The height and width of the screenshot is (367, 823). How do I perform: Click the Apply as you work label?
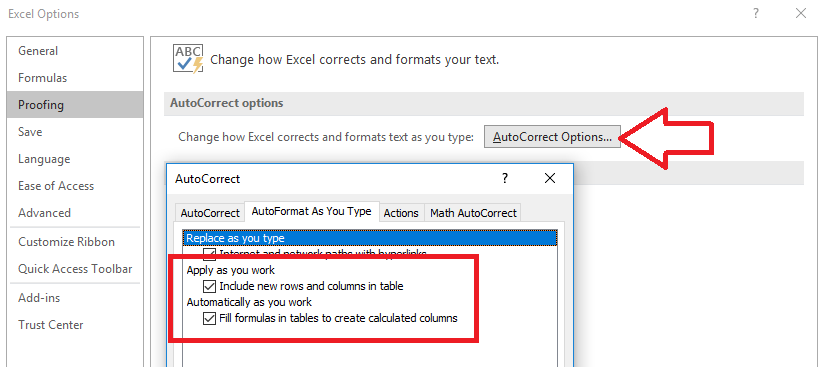coord(231,270)
